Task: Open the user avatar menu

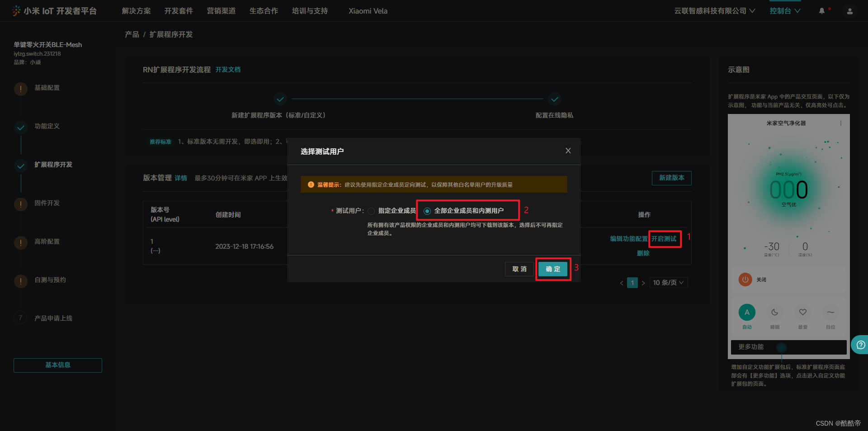Action: [850, 11]
